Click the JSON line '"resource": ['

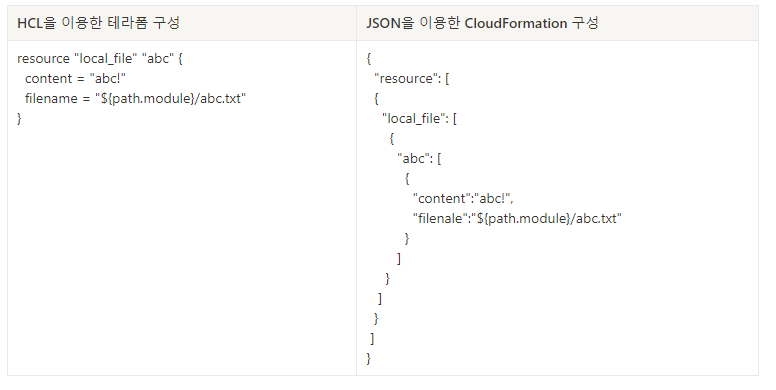(x=412, y=79)
